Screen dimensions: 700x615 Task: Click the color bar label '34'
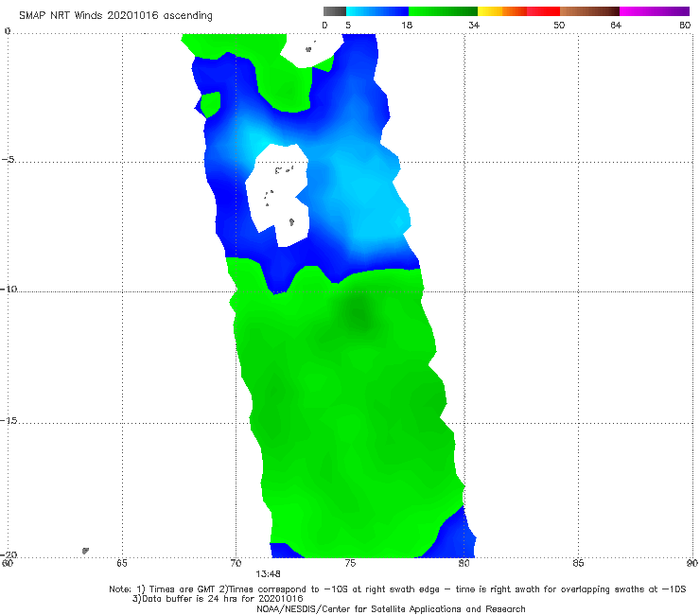tap(474, 25)
